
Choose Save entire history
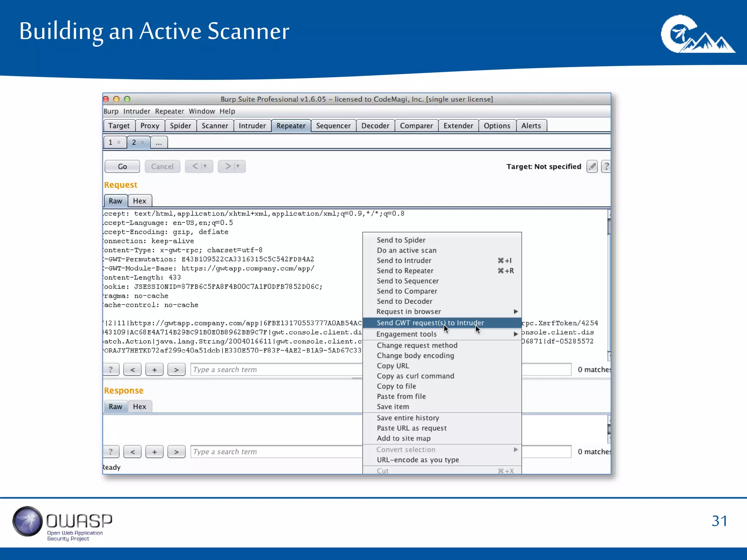[442, 418]
